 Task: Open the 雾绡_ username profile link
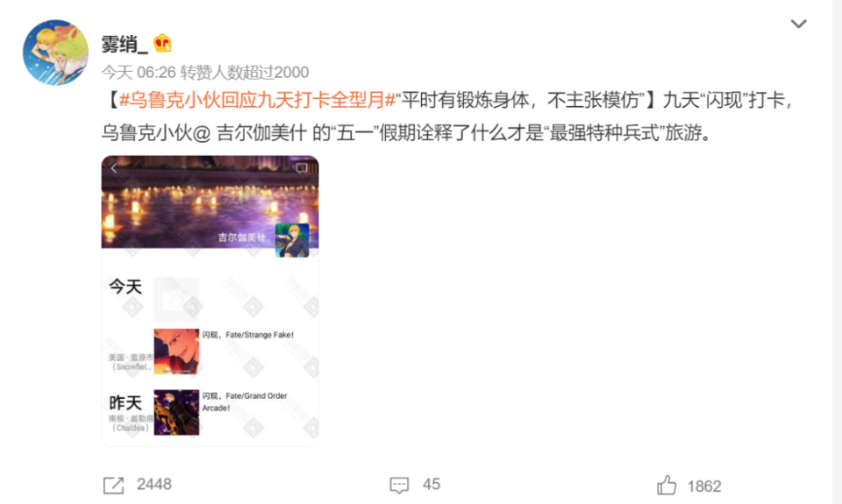(124, 44)
